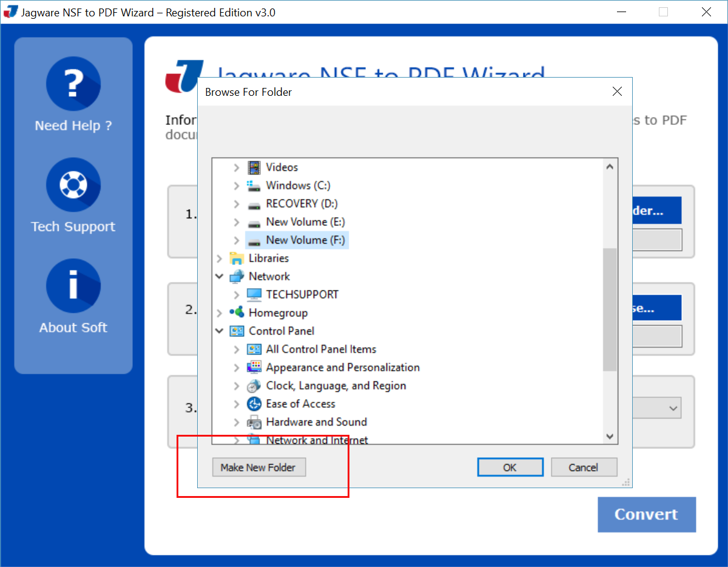
Task: Open the step 3 dropdown in wizard
Action: point(673,408)
